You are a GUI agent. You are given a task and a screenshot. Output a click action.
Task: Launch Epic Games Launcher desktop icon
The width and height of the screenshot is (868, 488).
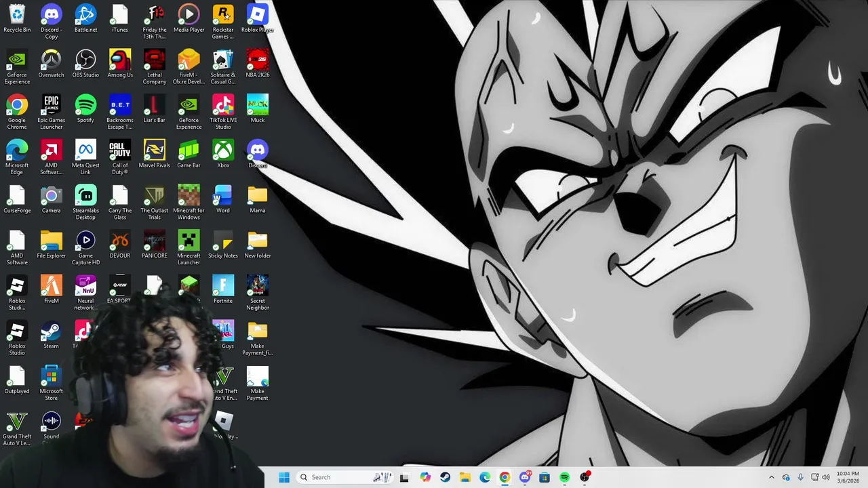tap(51, 112)
